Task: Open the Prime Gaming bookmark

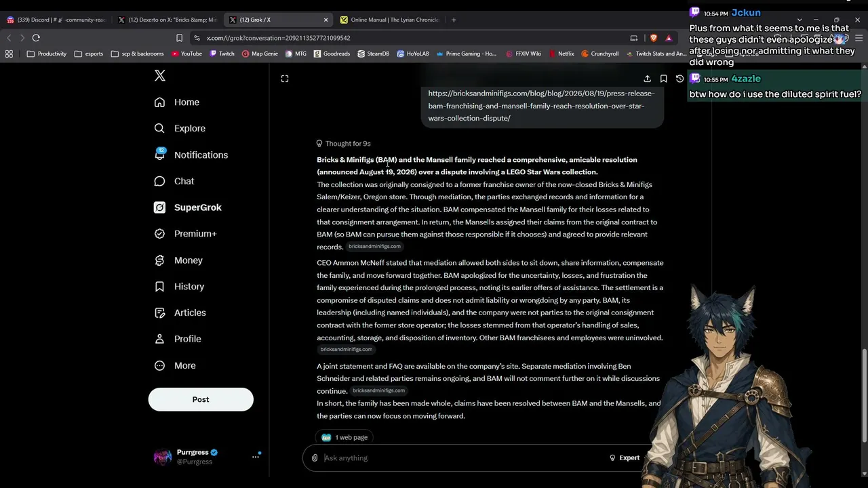Action: 467,54
